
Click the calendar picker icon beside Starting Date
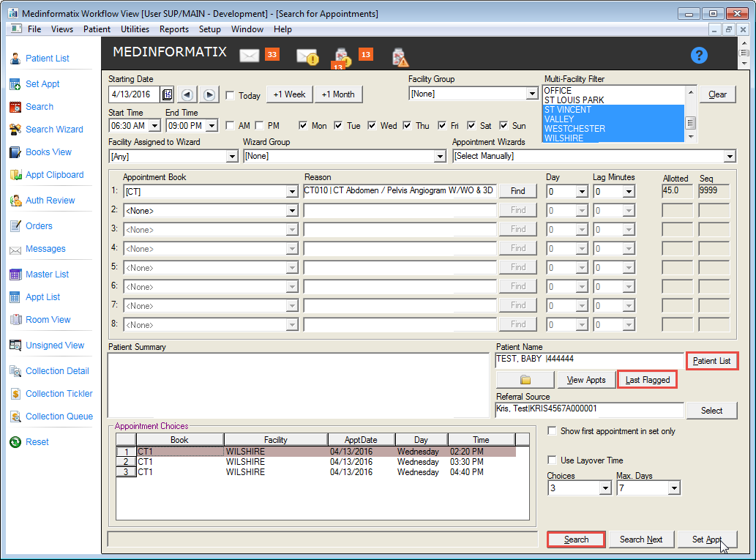(x=168, y=95)
